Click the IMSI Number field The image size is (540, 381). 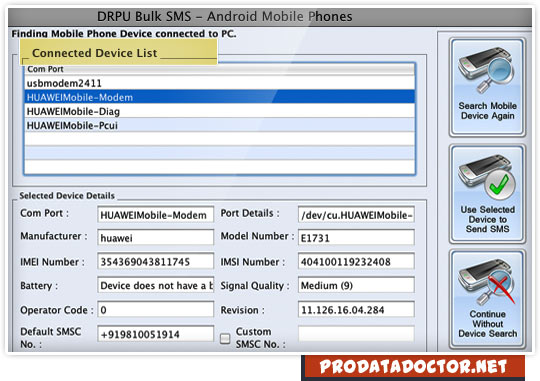356,261
